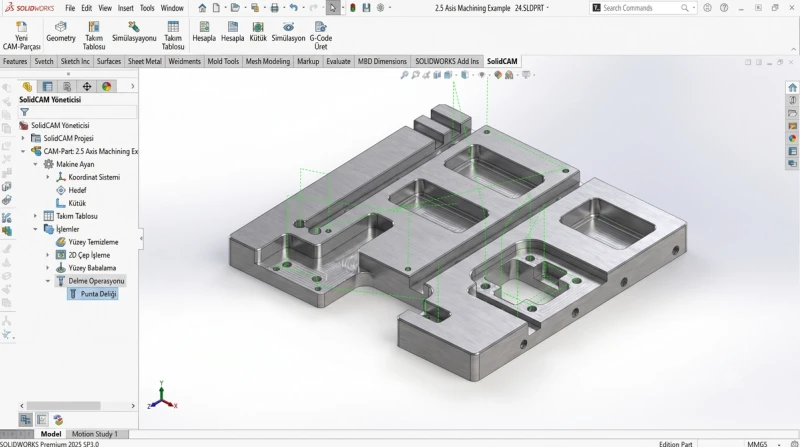Open the DimXpert crosshair tab icon
The image size is (800, 447).
click(87, 86)
